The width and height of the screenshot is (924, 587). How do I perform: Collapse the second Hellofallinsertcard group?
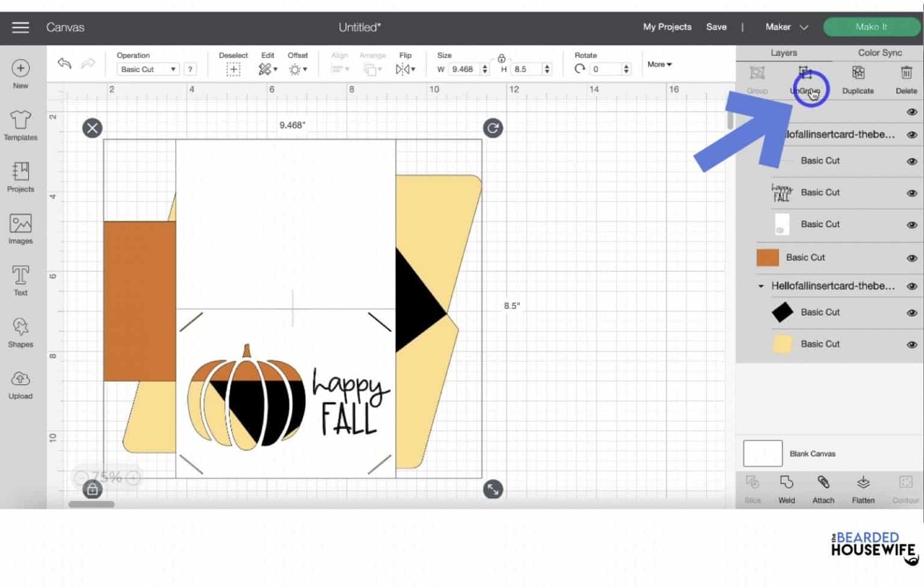[761, 286]
